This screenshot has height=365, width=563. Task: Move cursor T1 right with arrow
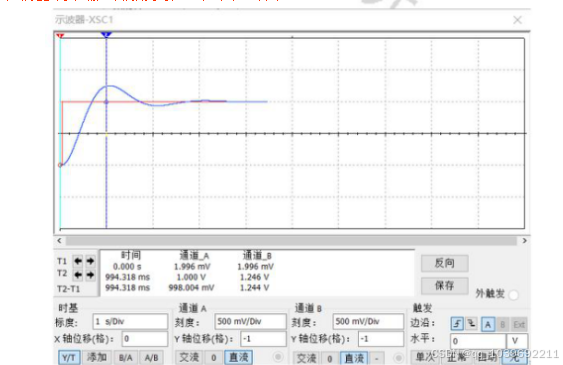click(x=90, y=261)
